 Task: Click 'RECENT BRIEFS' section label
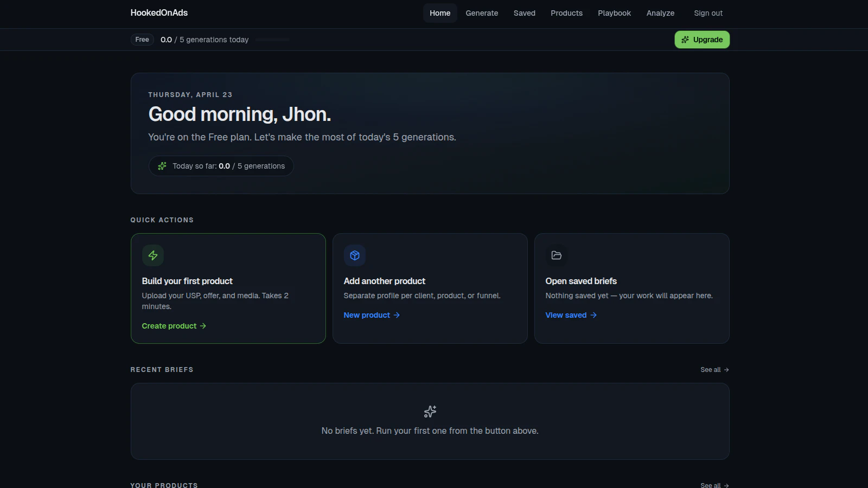(162, 370)
